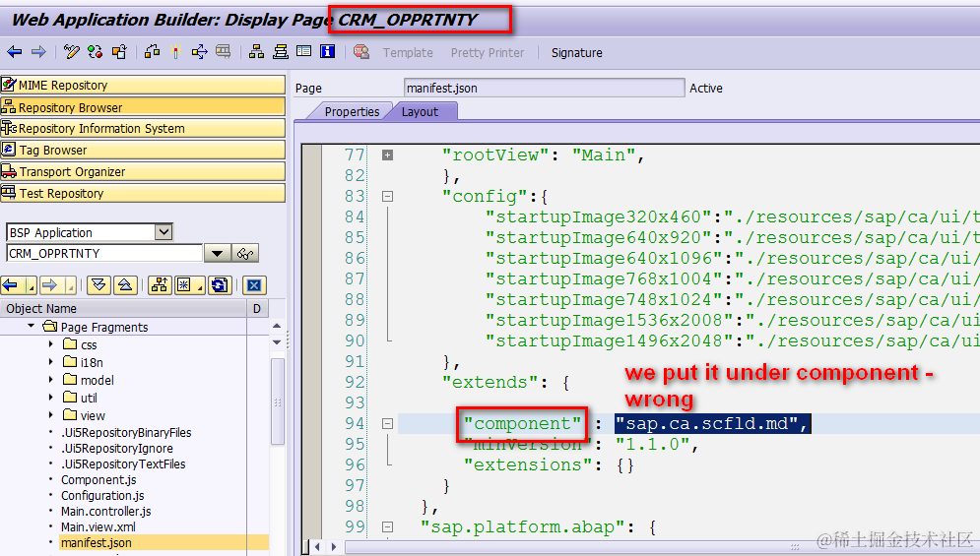Click the Superior object list hierarchy icon
980x556 pixels.
pos(160,285)
